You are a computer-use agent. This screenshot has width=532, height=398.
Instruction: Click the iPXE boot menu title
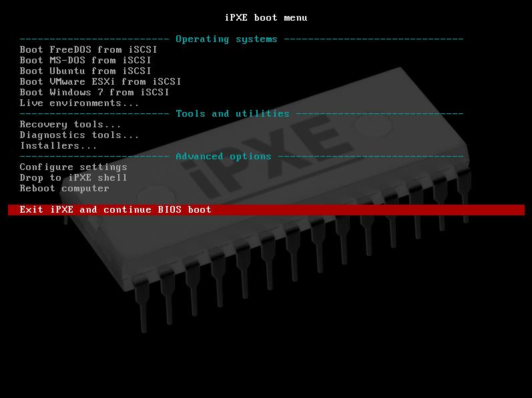click(x=266, y=17)
